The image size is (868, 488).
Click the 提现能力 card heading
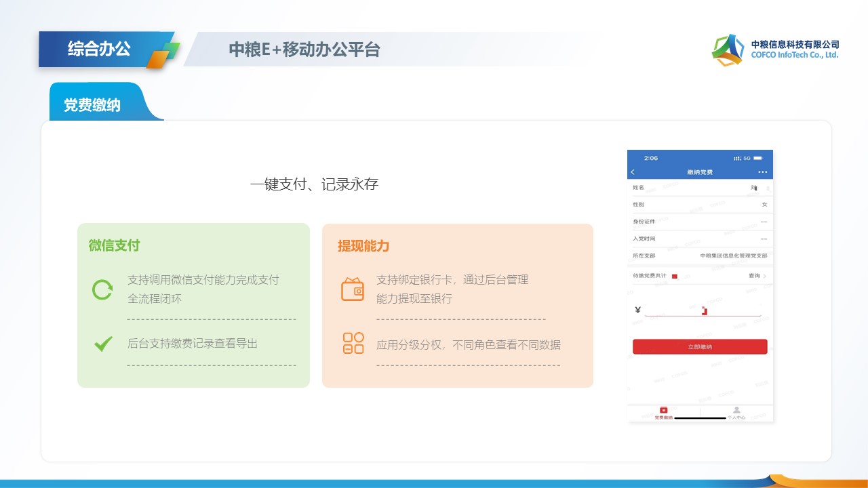tap(363, 245)
